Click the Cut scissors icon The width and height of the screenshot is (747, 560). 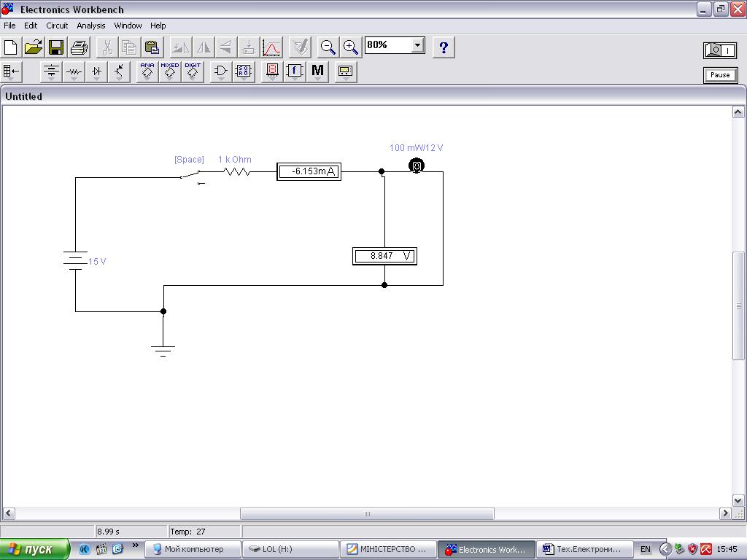pyautogui.click(x=107, y=47)
